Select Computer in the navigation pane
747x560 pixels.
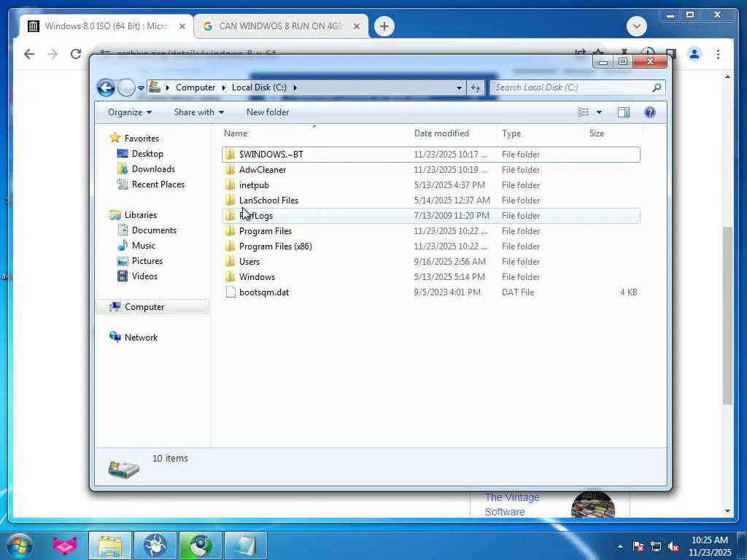[x=152, y=307]
